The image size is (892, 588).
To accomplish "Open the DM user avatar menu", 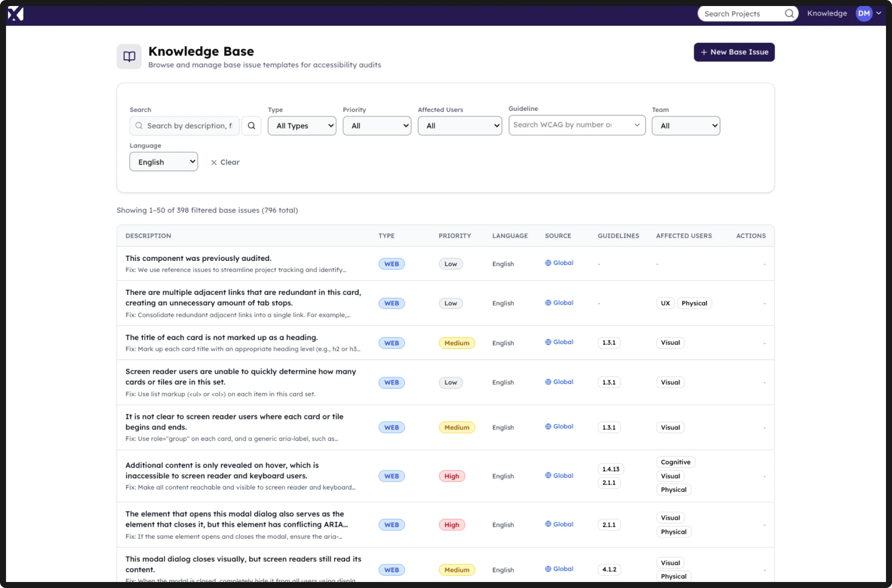I will (x=864, y=14).
